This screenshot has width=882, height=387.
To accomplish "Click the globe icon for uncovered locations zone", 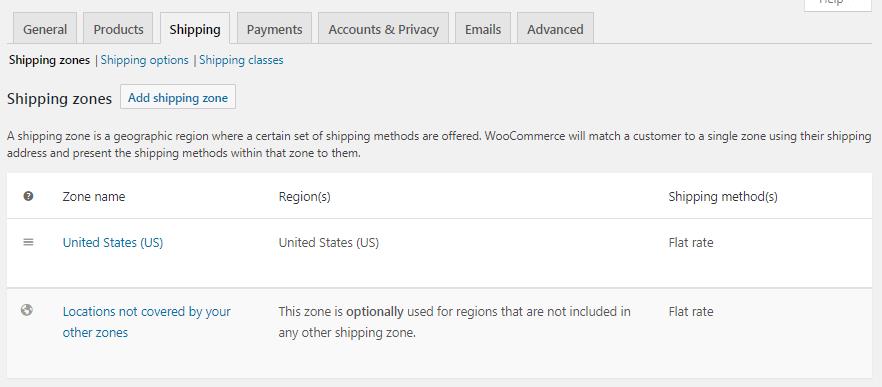I will (x=26, y=310).
